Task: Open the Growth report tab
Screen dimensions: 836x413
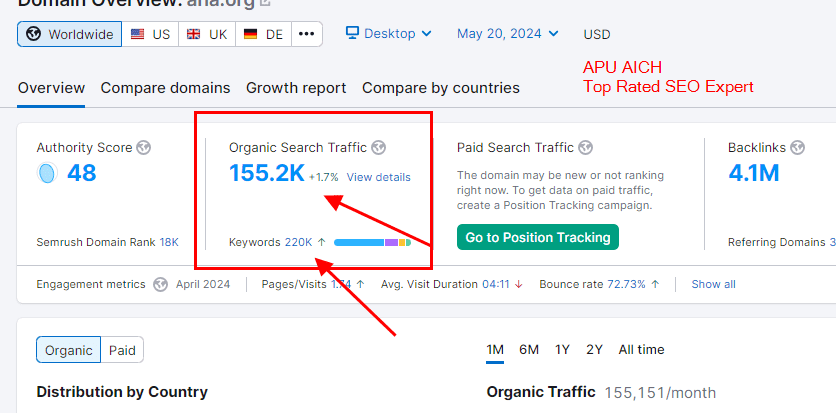Action: 296,88
